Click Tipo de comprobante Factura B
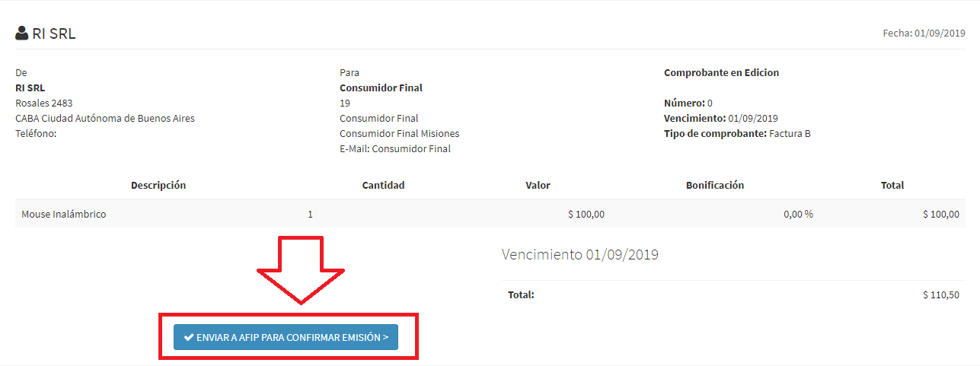Image resolution: width=980 pixels, height=366 pixels. (737, 134)
